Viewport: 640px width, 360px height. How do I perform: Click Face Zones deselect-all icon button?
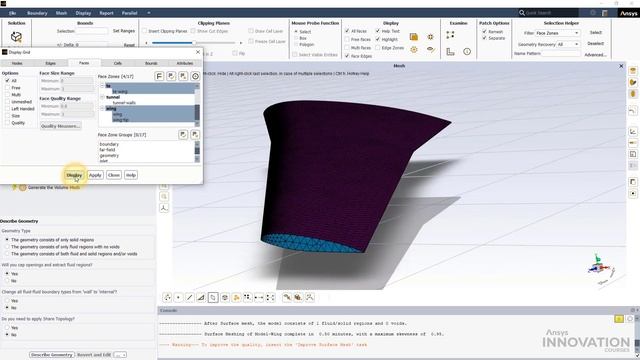[x=183, y=76]
